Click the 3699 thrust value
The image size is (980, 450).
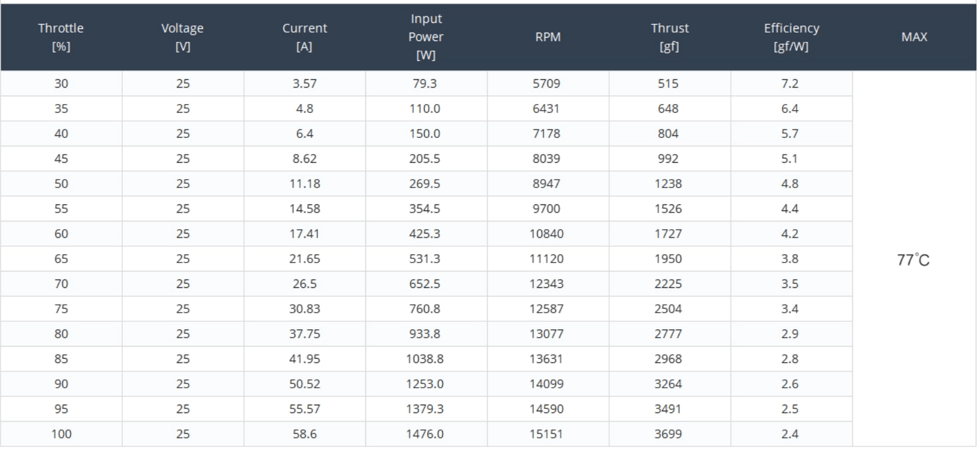click(x=668, y=434)
